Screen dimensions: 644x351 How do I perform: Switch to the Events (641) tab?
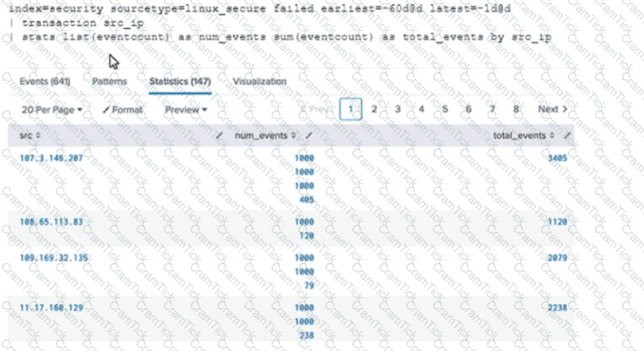click(45, 81)
